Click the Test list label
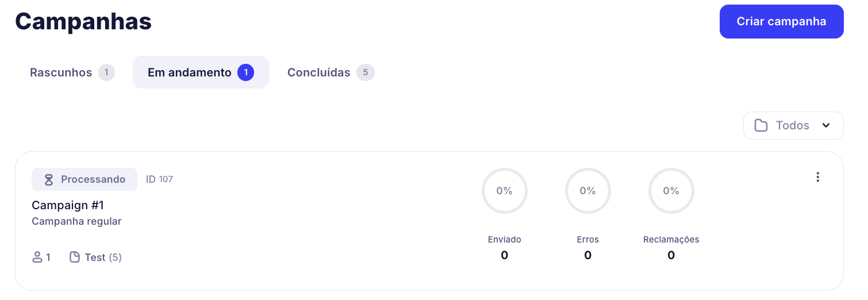The width and height of the screenshot is (868, 300). (x=95, y=257)
